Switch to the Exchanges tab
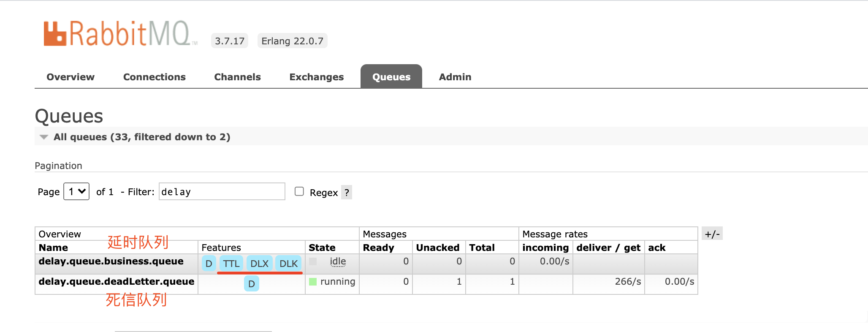 pyautogui.click(x=316, y=77)
